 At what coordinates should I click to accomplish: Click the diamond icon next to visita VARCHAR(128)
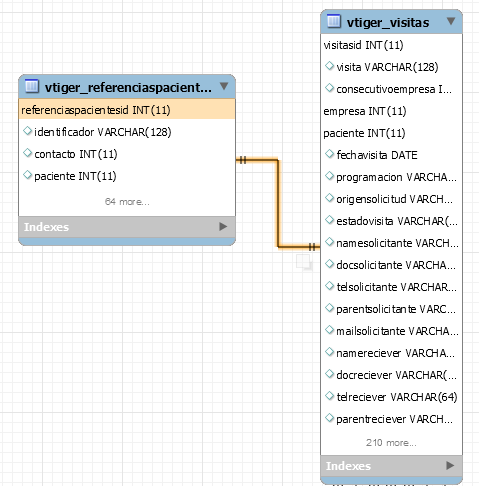tap(329, 66)
